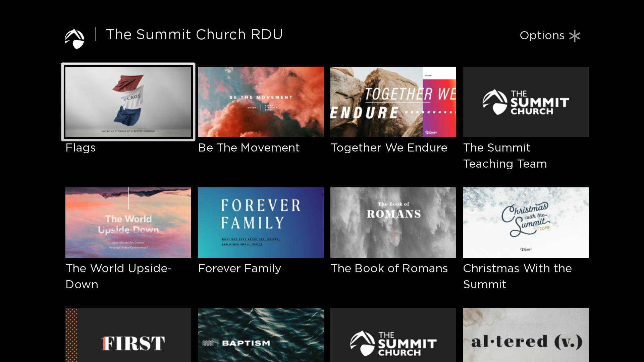
Task: Open Christmas With the Summit thumbnail
Action: click(x=526, y=223)
